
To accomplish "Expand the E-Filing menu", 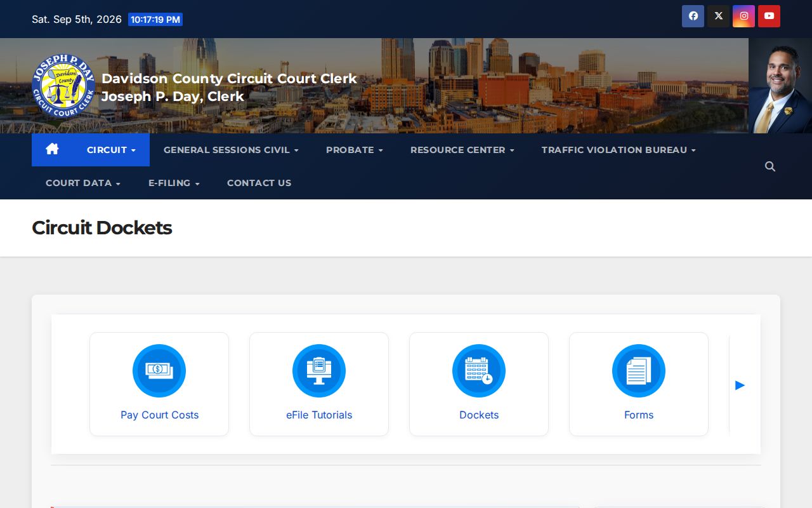I will click(x=174, y=183).
